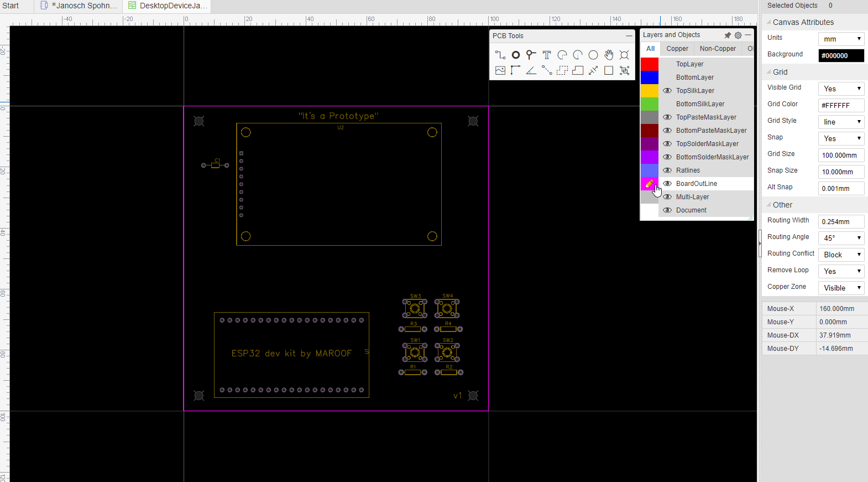
Task: Toggle visibility of Document layer
Action: 667,210
